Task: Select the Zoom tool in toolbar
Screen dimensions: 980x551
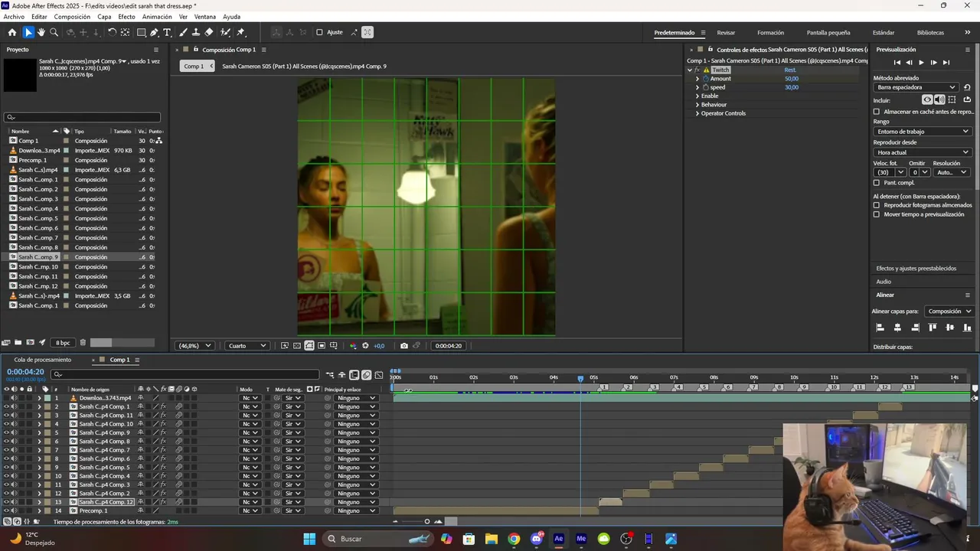Action: pos(54,32)
